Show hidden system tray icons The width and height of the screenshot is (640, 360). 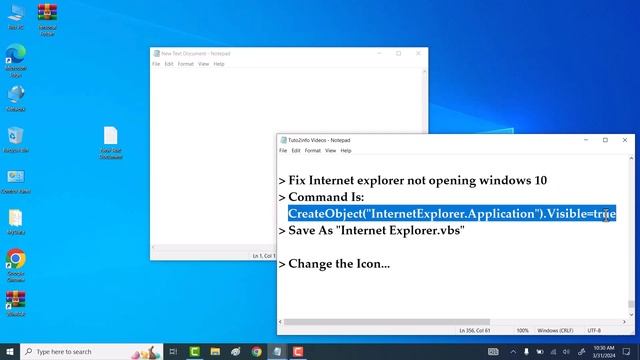(x=513, y=351)
